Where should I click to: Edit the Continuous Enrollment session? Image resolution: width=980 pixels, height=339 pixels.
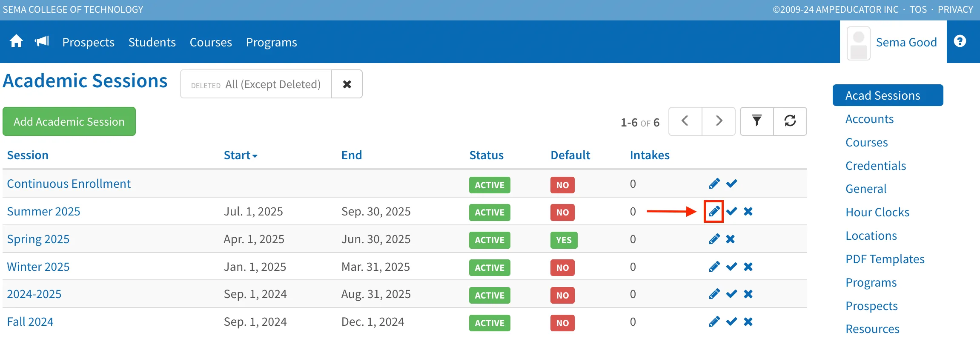point(714,184)
